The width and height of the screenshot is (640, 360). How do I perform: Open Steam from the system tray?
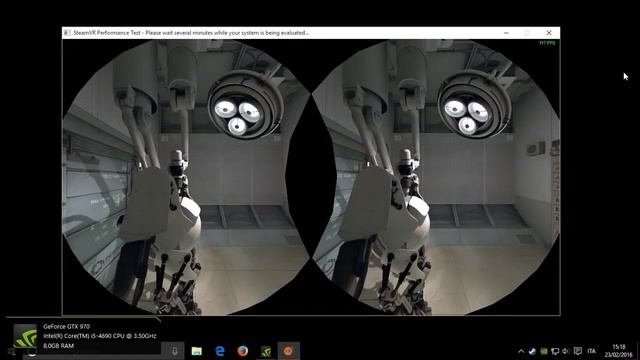(532, 351)
